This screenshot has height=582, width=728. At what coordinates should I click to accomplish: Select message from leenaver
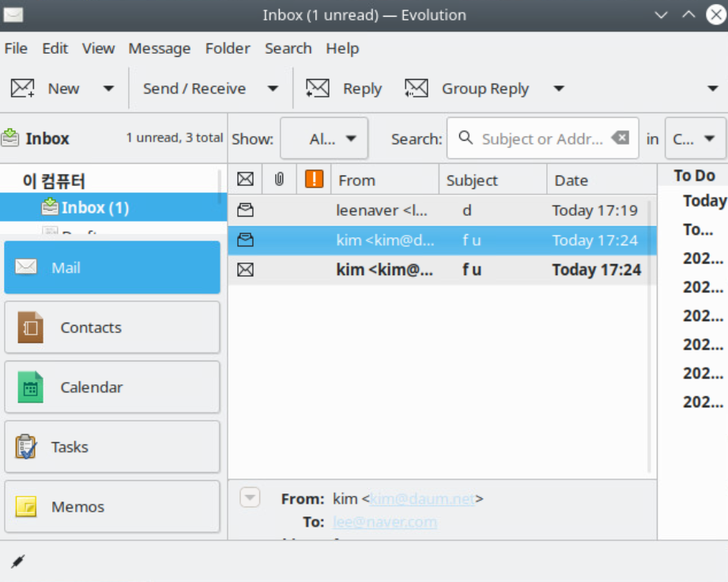[442, 210]
